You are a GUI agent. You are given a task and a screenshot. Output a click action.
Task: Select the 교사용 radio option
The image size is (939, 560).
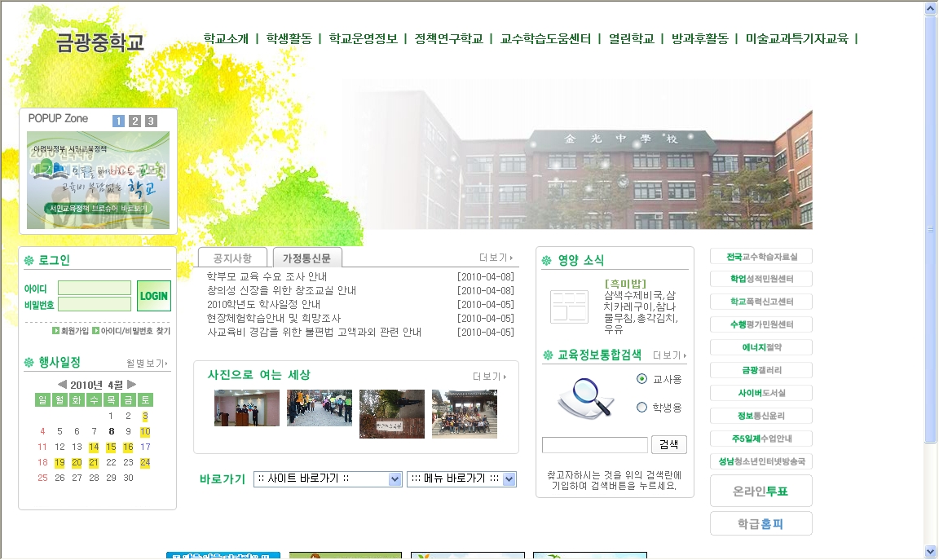coord(641,379)
